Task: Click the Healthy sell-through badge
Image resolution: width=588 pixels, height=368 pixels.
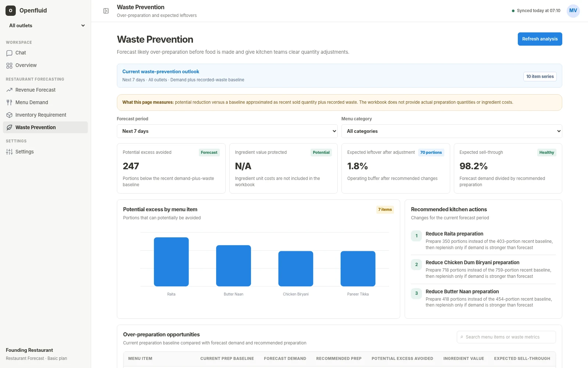Action: pos(546,153)
